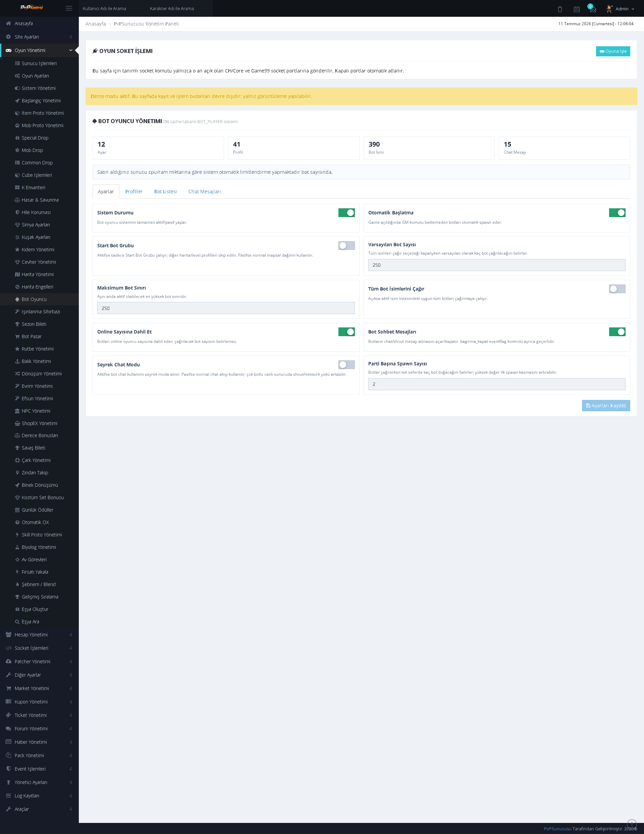Switch to the Profiller tab
Image resolution: width=644 pixels, height=834 pixels.
pyautogui.click(x=134, y=191)
